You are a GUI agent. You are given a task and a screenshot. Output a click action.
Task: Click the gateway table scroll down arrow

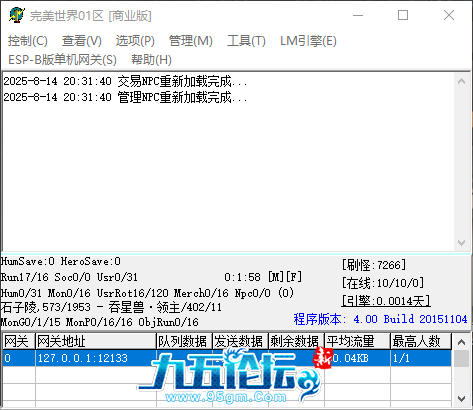click(x=462, y=399)
